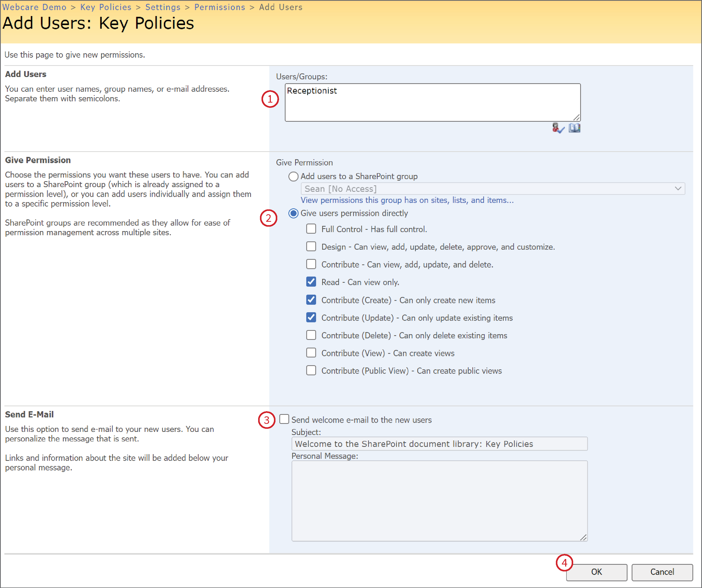Click the 'Users/Groups:' label
Viewport: 702px width, 588px height.
pos(302,77)
